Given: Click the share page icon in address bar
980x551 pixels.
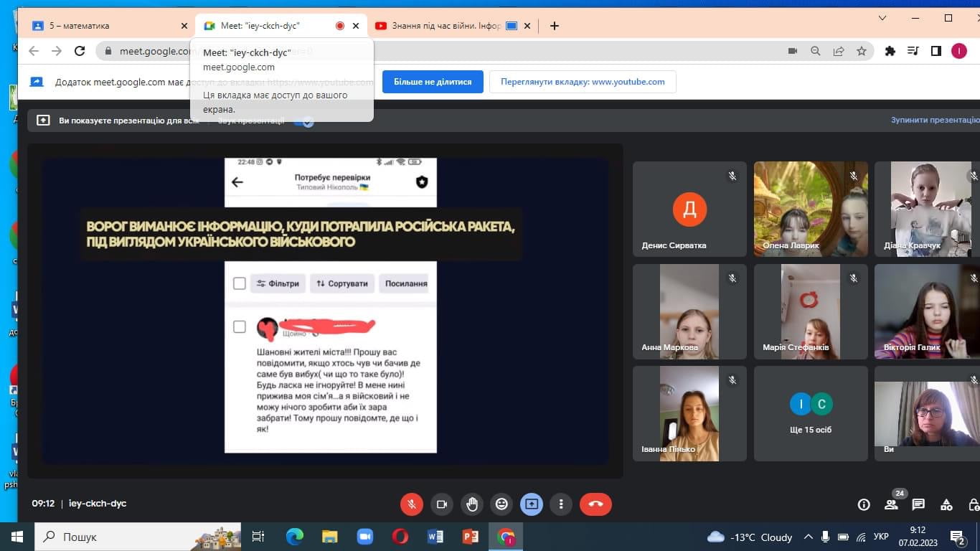Looking at the screenshot, I should click(839, 51).
